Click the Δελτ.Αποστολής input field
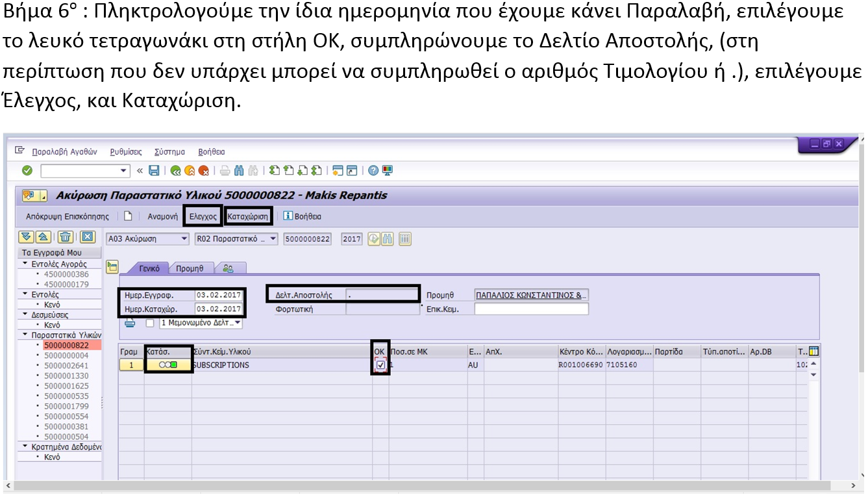This screenshot has height=495, width=868. 382,295
